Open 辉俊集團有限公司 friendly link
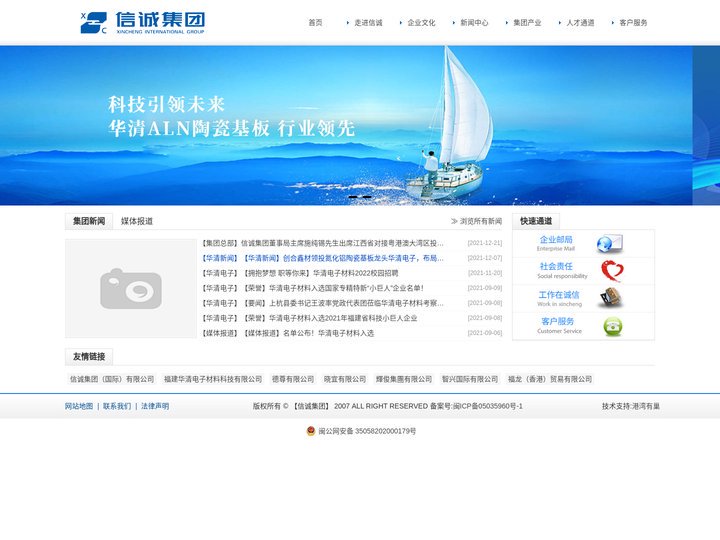720x540 pixels. point(404,379)
